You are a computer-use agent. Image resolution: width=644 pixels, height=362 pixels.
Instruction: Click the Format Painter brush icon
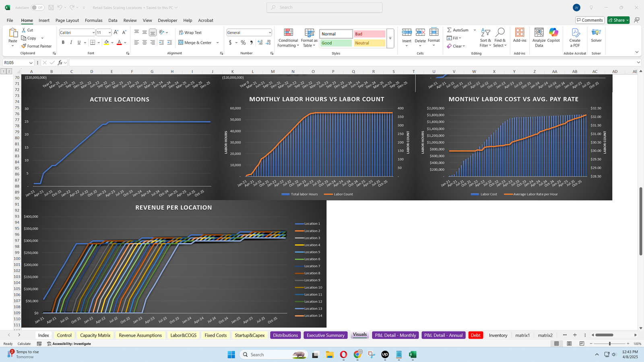[x=24, y=46]
